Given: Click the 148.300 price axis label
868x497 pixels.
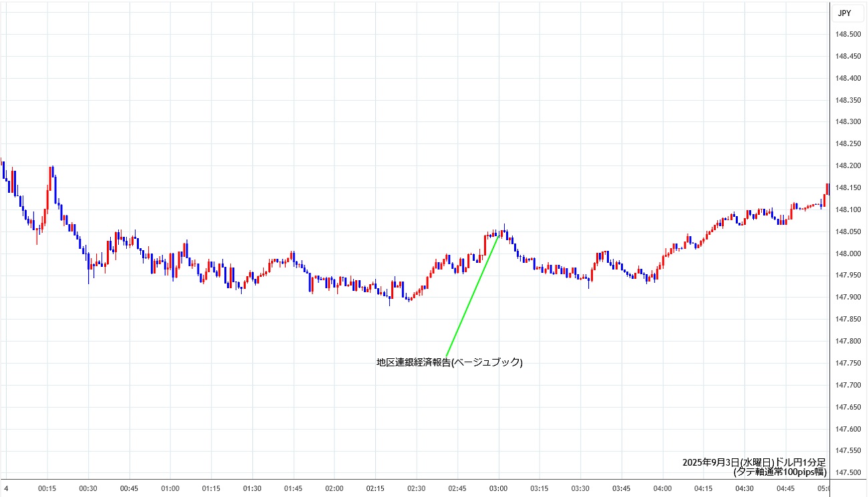Looking at the screenshot, I should [x=848, y=122].
